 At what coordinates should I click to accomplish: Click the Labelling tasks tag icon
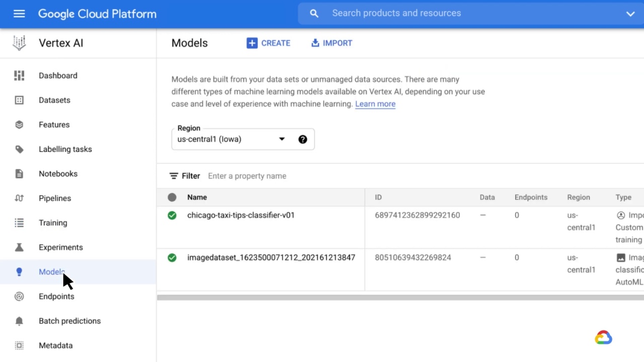point(19,149)
